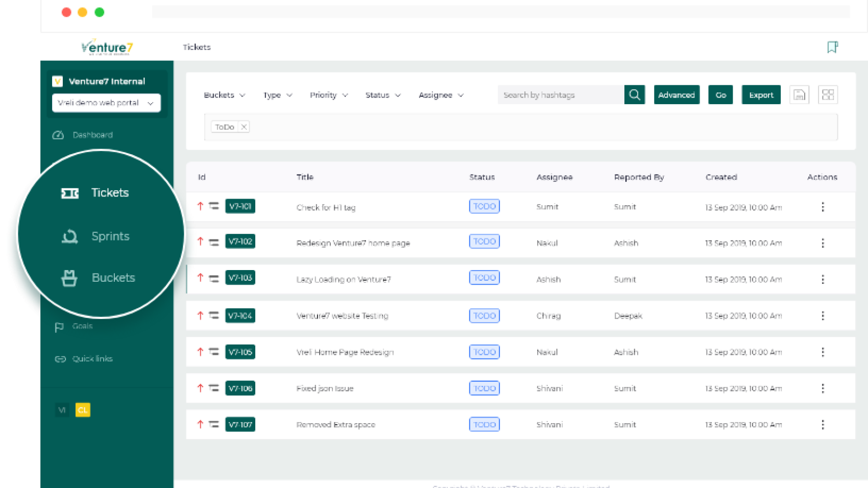Click the search magnifier button
The height and width of the screenshot is (488, 868).
pyautogui.click(x=635, y=95)
